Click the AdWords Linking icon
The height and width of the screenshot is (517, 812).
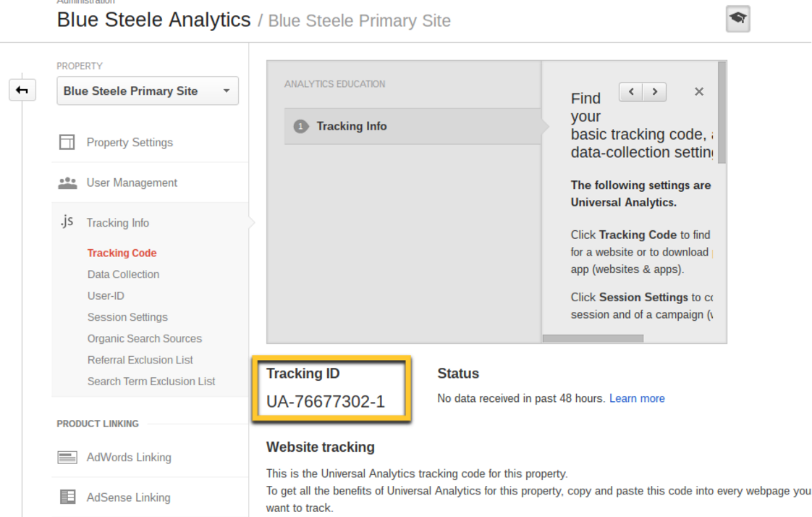coord(67,458)
